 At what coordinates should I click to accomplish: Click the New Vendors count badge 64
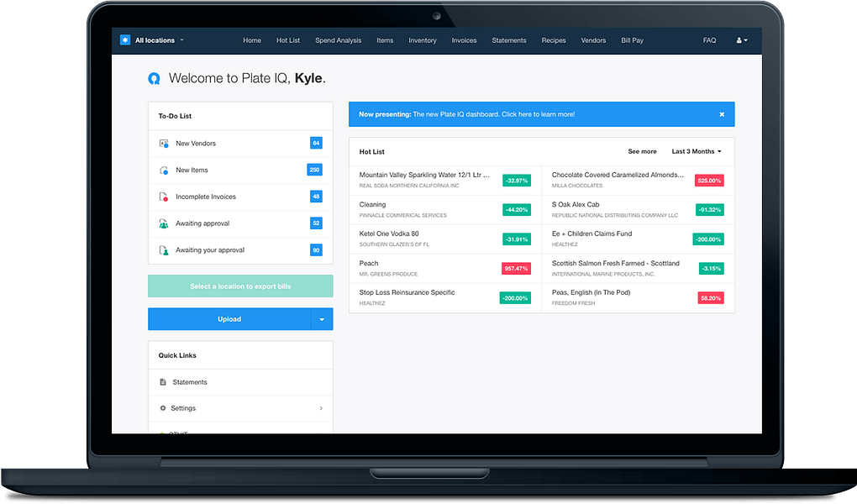[x=316, y=143]
